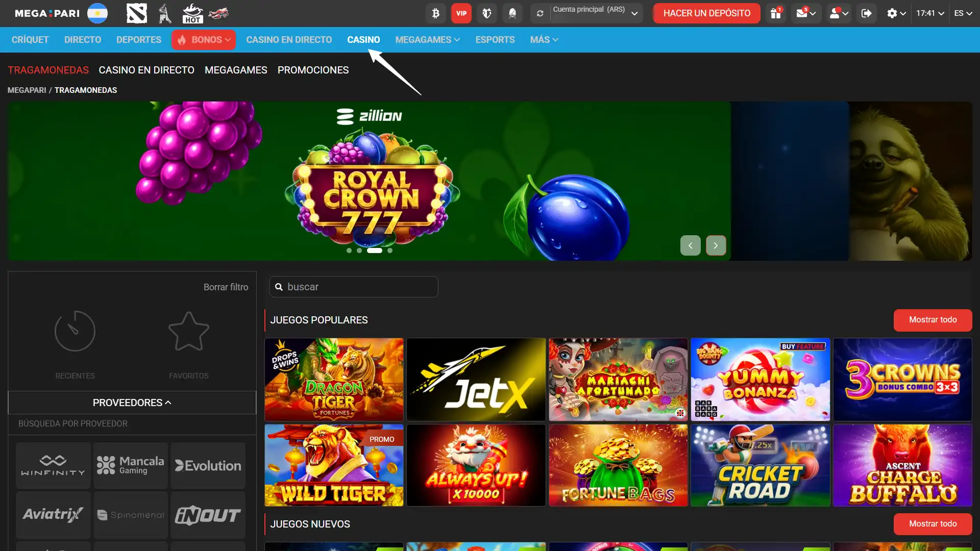980x551 pixels.
Task: Expand the Bonos menu
Action: tap(204, 40)
